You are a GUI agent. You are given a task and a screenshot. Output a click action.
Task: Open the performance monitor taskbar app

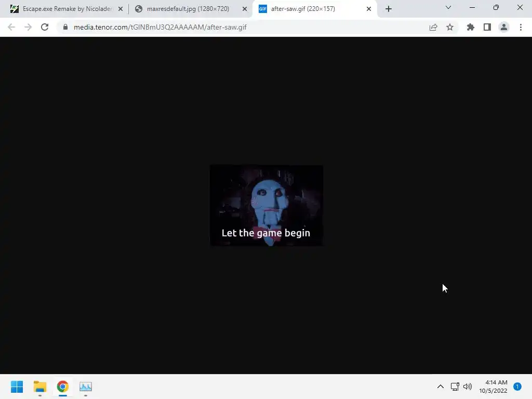[86, 387]
